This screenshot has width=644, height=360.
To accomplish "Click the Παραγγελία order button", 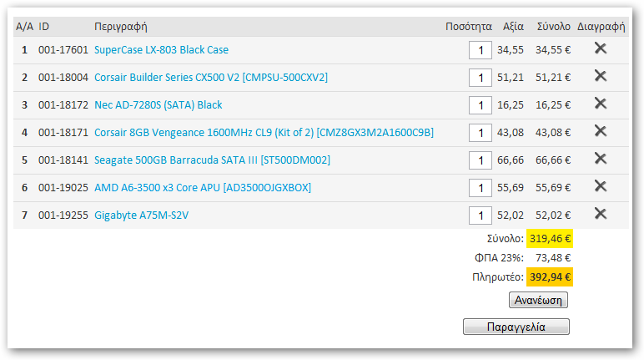I will click(516, 327).
